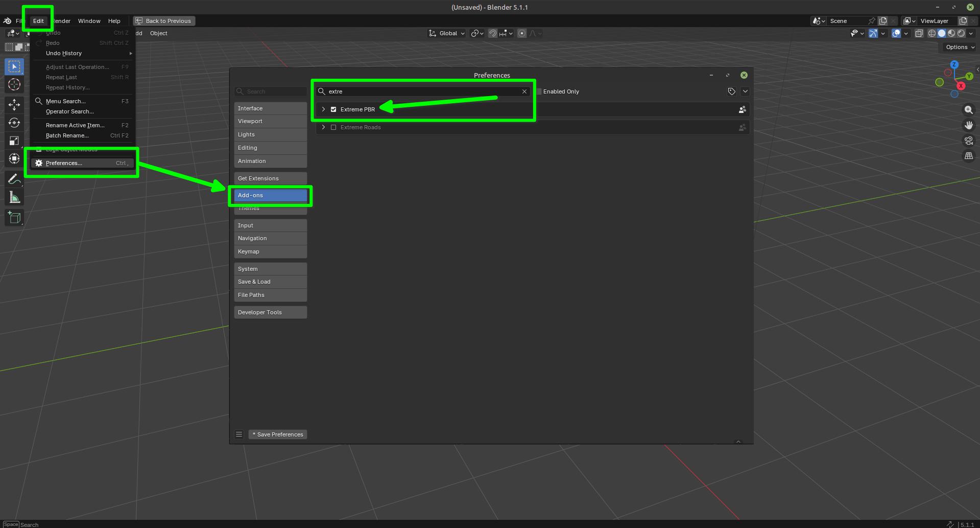Activate the 3D Cursor tool

(14, 85)
